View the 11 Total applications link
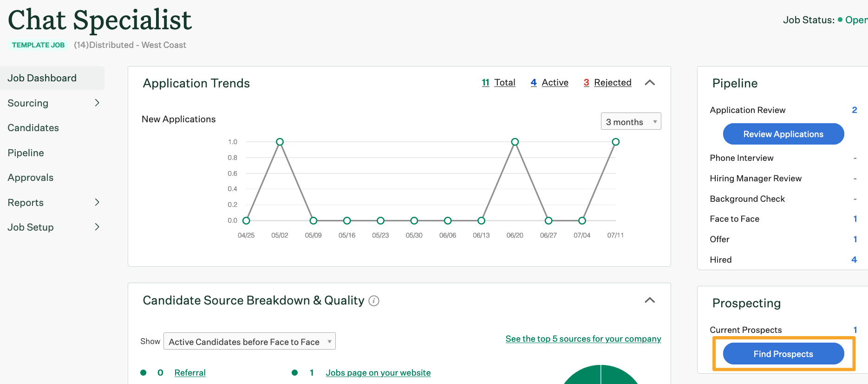The width and height of the screenshot is (868, 384). pos(498,82)
